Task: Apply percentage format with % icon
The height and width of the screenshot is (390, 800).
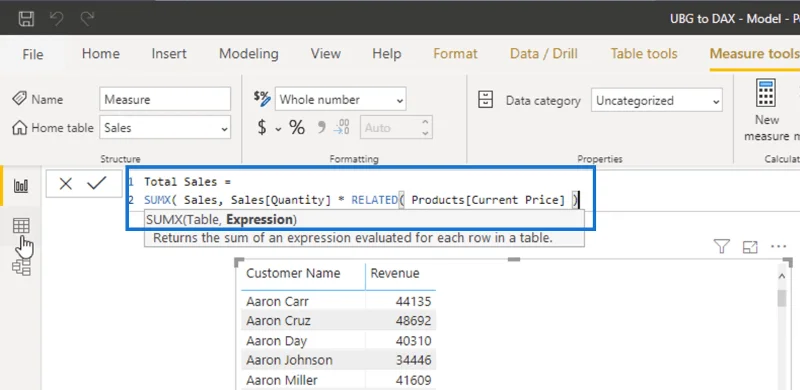Action: click(x=297, y=128)
